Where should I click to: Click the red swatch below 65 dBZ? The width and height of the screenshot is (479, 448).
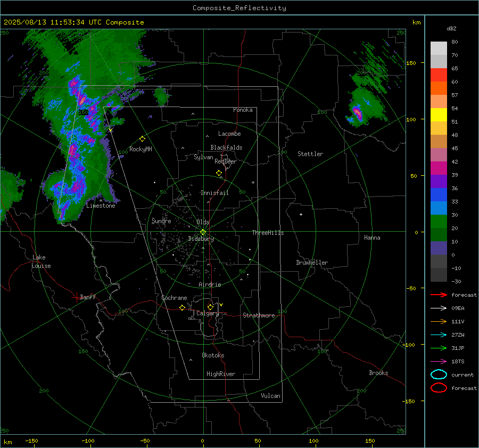(439, 75)
